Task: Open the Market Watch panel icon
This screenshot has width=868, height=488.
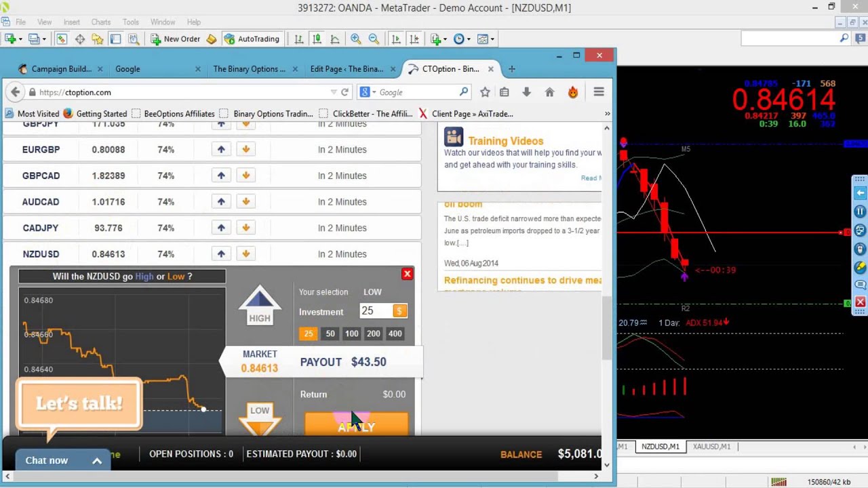Action: coord(61,39)
